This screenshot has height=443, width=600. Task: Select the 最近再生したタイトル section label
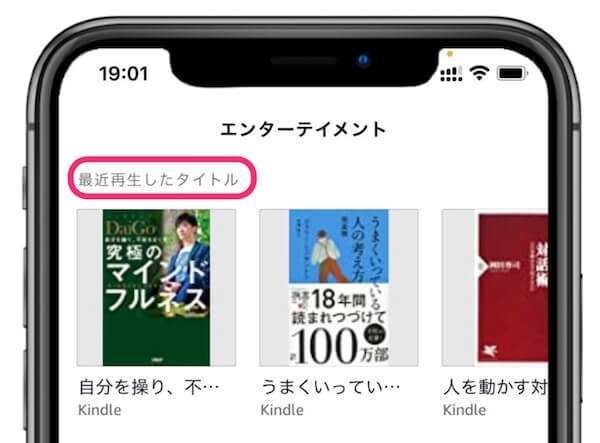pyautogui.click(x=158, y=179)
